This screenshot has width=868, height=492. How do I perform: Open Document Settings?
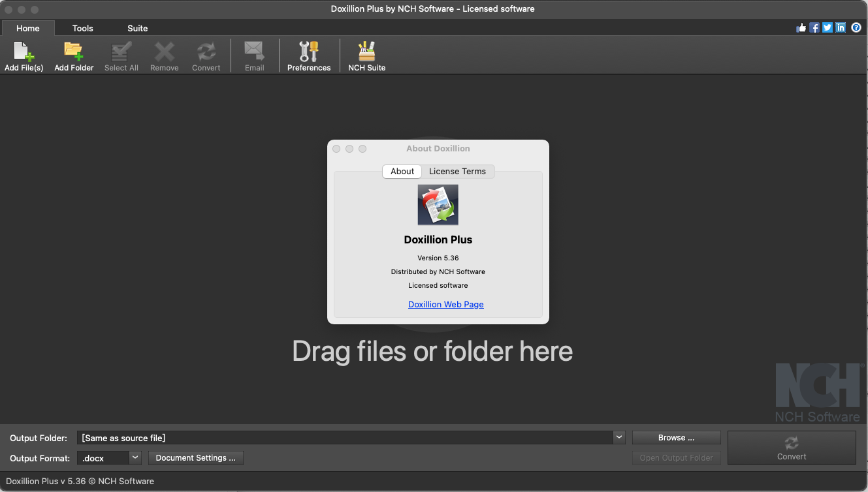pyautogui.click(x=195, y=458)
